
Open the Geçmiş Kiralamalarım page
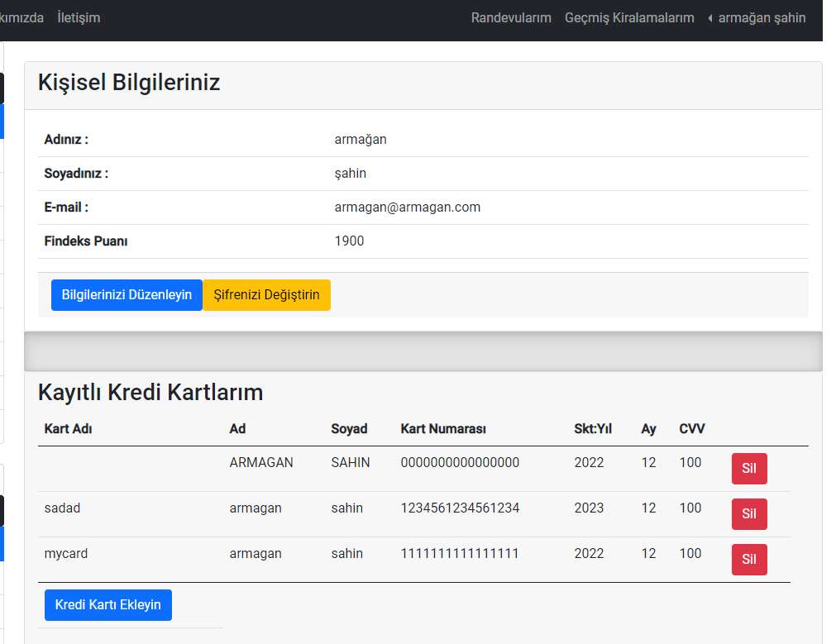coord(629,17)
